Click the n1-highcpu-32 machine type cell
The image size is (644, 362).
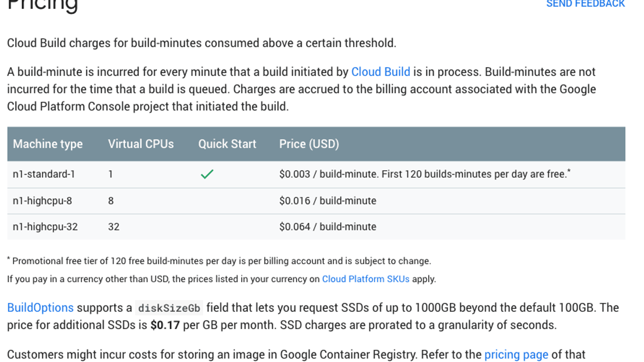tap(45, 227)
